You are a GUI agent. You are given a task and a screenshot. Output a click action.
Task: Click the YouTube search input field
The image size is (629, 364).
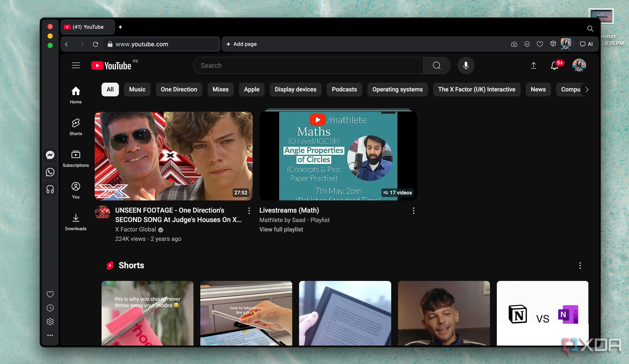[x=309, y=65]
